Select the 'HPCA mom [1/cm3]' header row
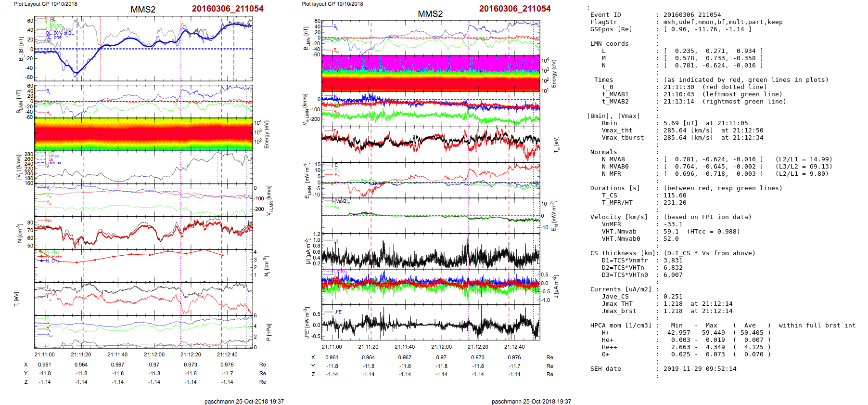Screen dimensions: 868x405 [621, 326]
